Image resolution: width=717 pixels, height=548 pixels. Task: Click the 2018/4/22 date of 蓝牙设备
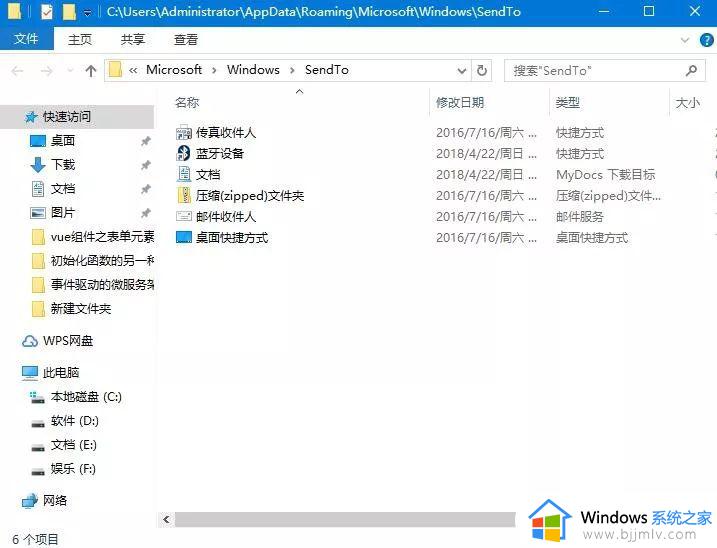[487, 153]
